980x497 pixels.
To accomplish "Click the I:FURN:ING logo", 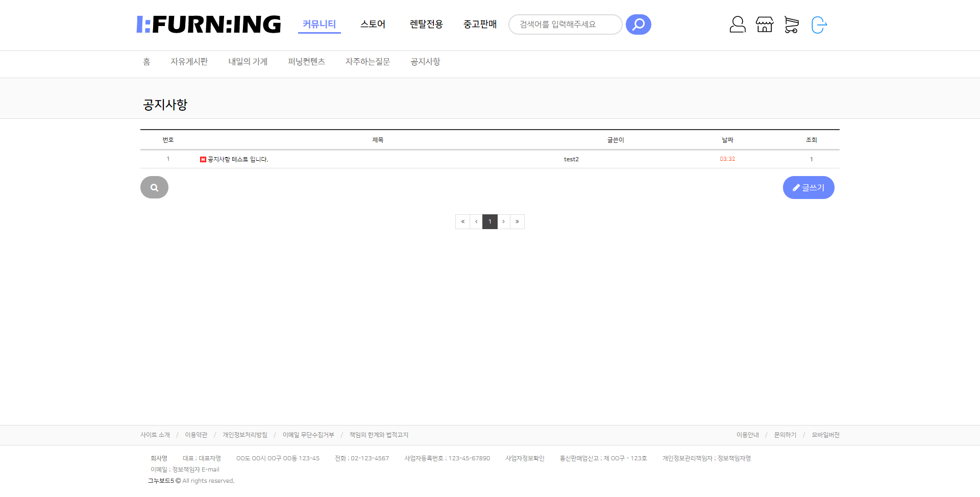I will tap(209, 24).
